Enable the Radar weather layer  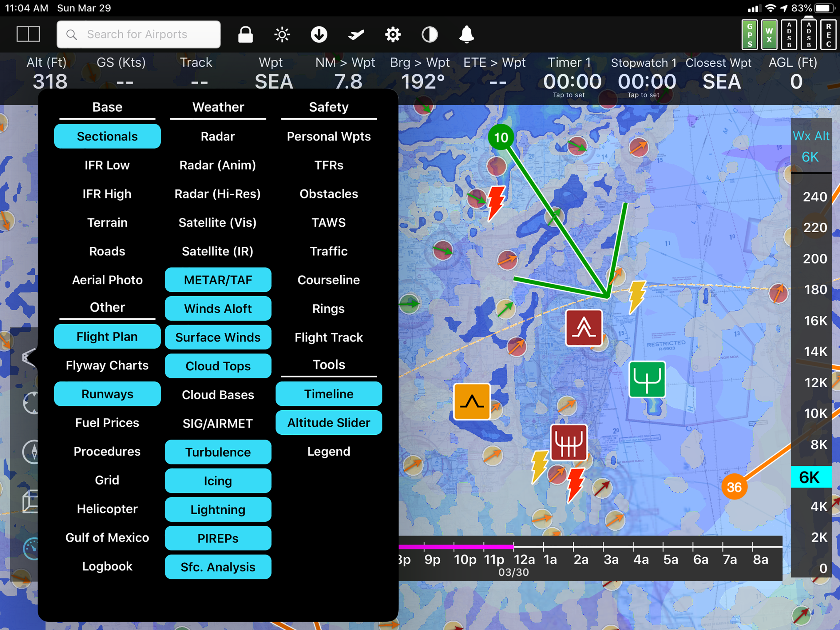point(218,136)
